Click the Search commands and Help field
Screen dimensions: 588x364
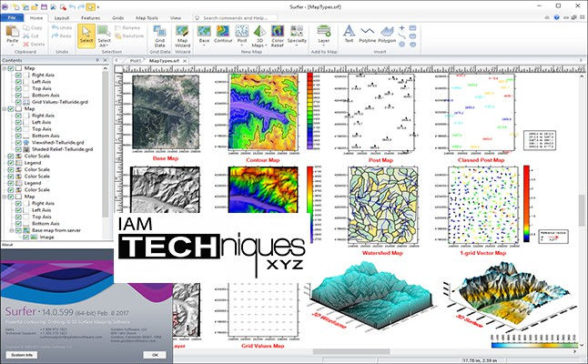pos(236,17)
